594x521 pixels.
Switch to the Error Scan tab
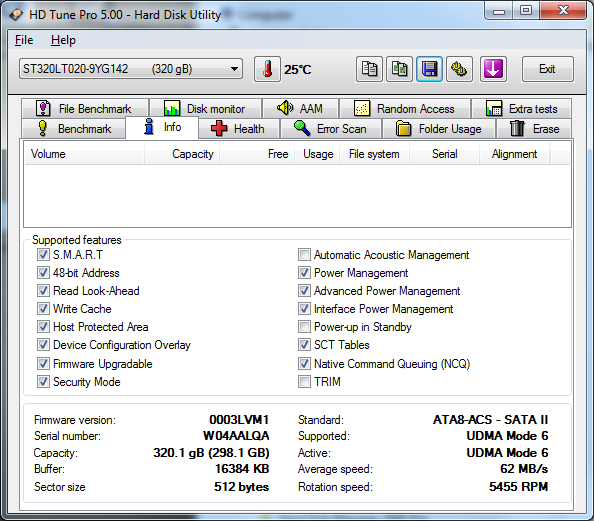pos(331,128)
